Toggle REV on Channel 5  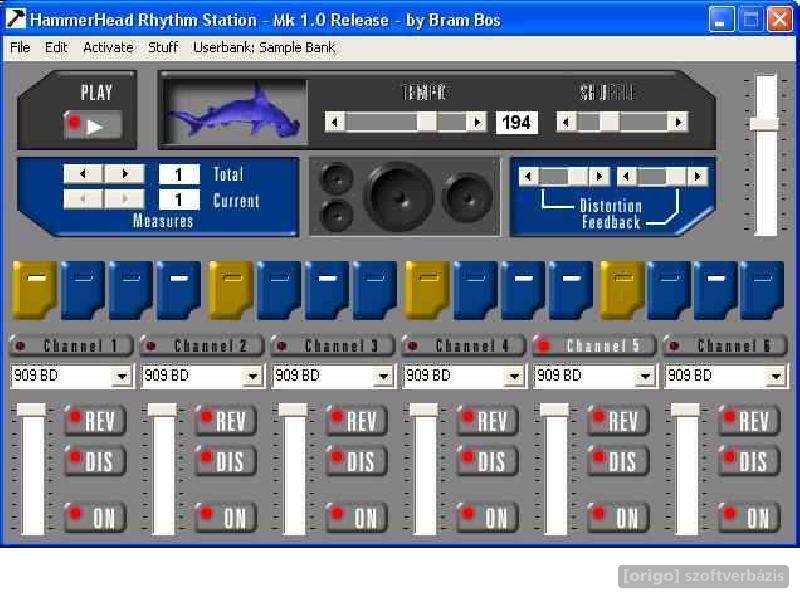pos(618,421)
